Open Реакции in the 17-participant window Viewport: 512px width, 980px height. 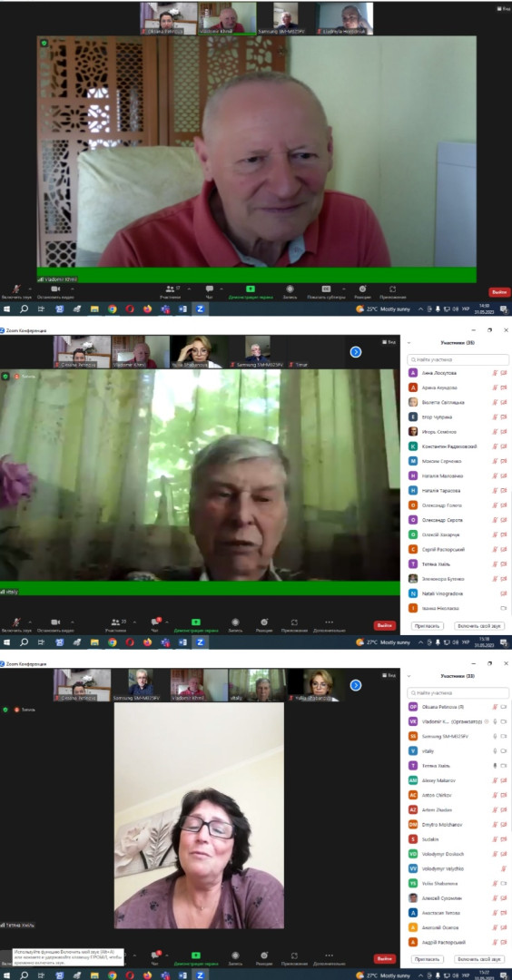(362, 291)
